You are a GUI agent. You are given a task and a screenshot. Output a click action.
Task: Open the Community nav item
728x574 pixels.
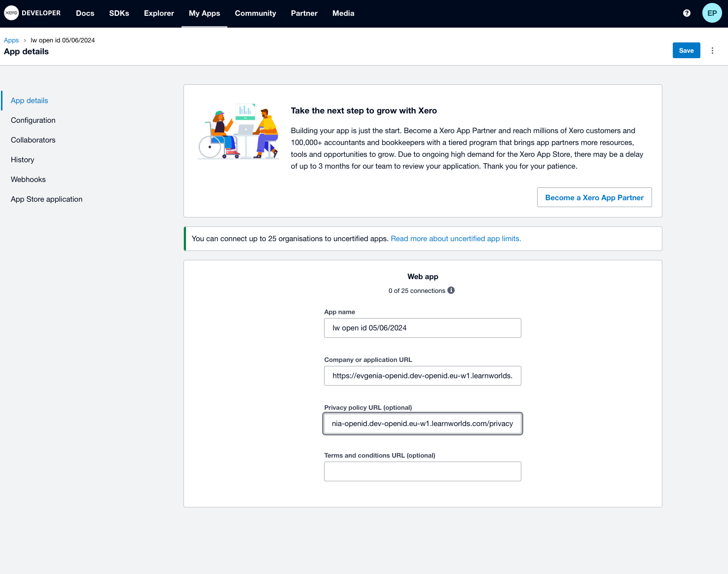(x=255, y=13)
